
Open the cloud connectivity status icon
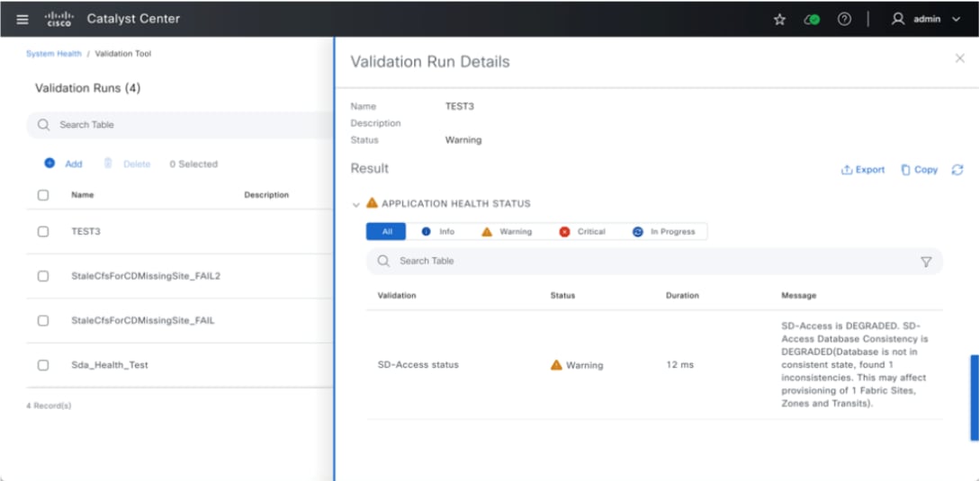click(812, 19)
